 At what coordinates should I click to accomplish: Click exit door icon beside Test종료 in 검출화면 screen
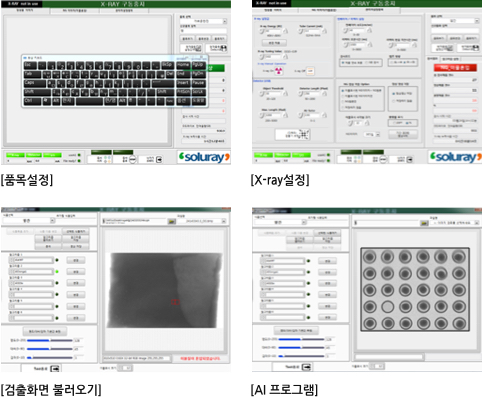tap(55, 368)
